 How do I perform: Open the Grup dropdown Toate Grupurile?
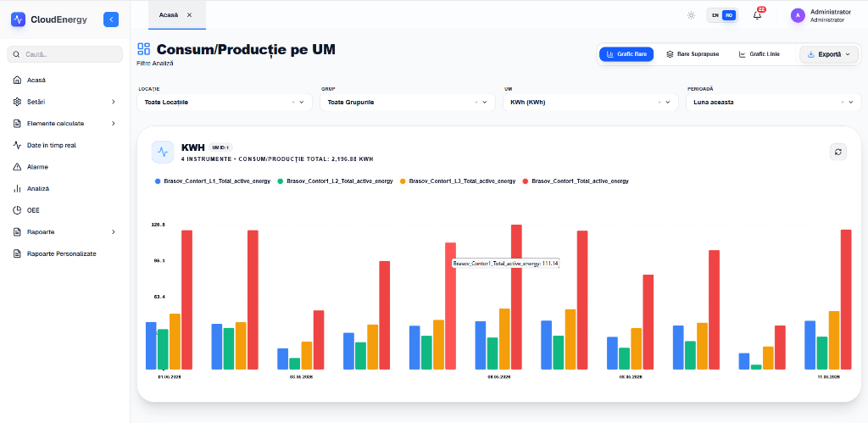point(408,103)
